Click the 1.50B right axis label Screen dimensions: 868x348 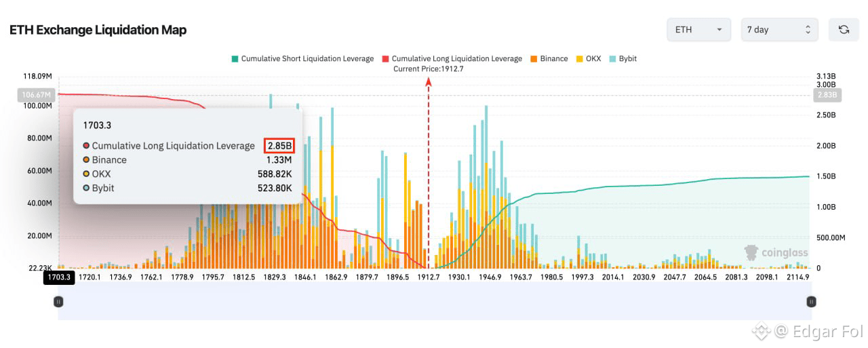tap(826, 176)
